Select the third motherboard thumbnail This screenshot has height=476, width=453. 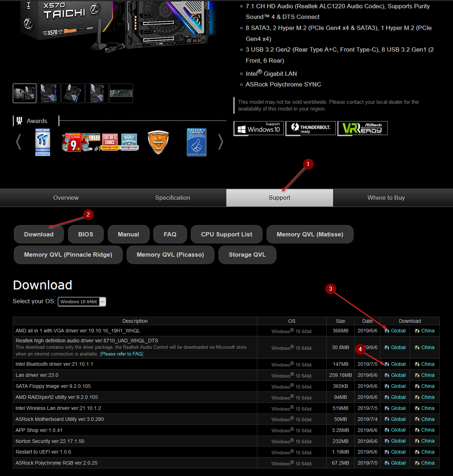coord(73,93)
